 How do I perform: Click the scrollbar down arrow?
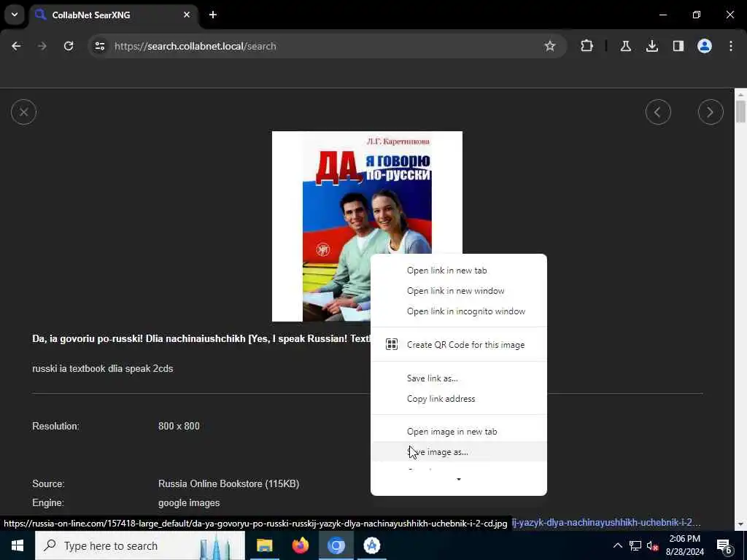741,524
